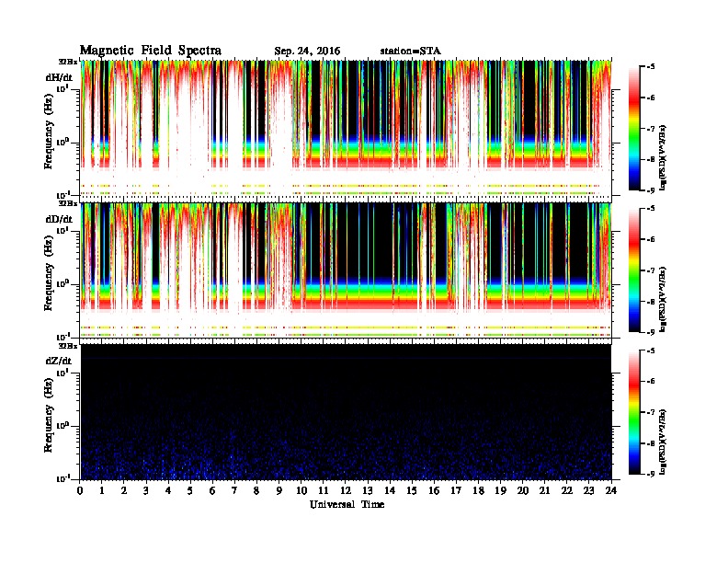This screenshot has width=728, height=563.
Task: Click the "Magnetic Field Spectra" title
Action: [151, 51]
